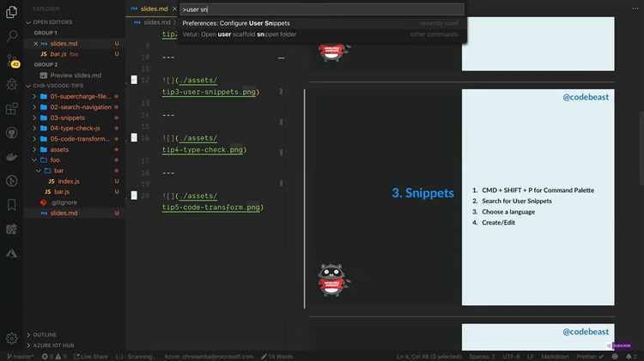
Task: Open the Azure view triangle icon
Action: pos(12,253)
